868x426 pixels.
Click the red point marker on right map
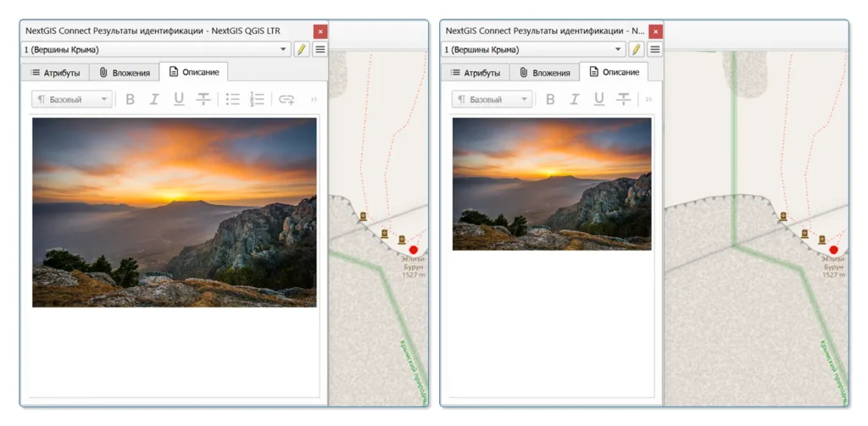pyautogui.click(x=834, y=250)
